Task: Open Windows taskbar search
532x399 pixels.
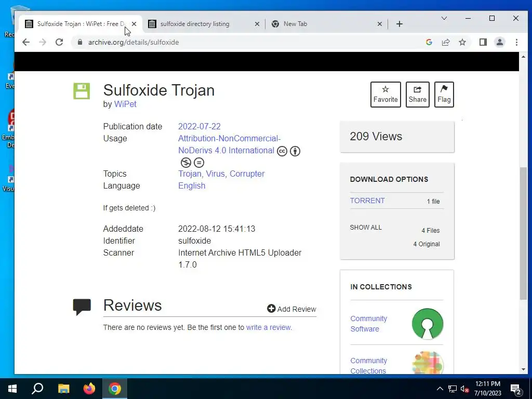Action: click(37, 389)
